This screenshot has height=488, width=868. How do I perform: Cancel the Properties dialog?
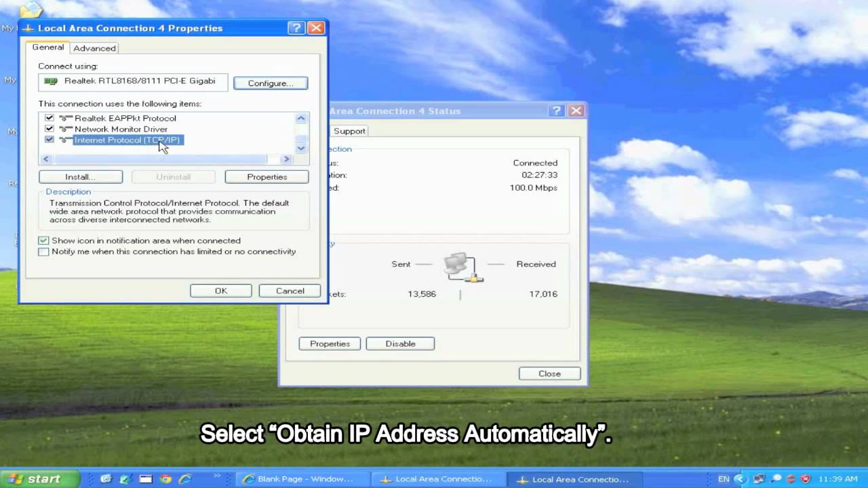click(290, 291)
